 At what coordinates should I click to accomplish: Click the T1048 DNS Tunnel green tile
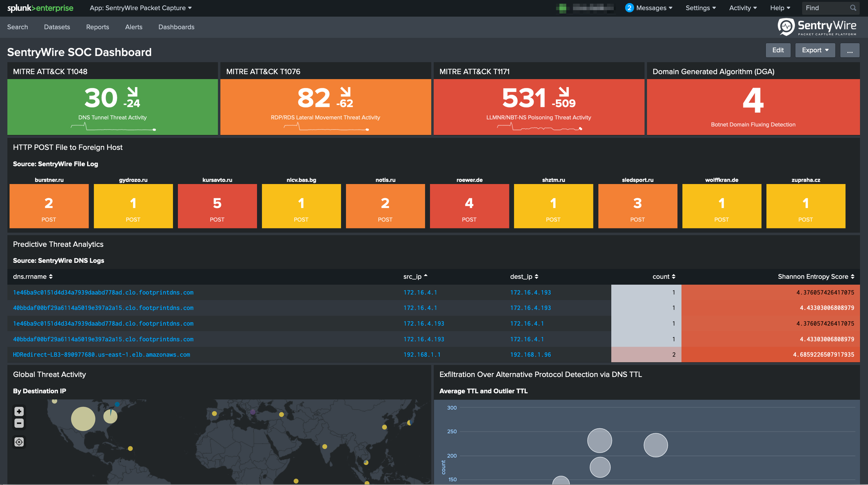[112, 107]
